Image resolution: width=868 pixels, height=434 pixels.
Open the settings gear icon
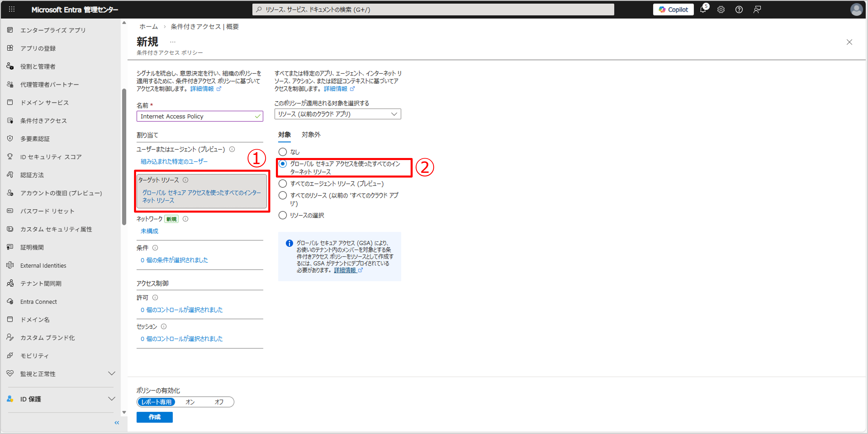721,9
